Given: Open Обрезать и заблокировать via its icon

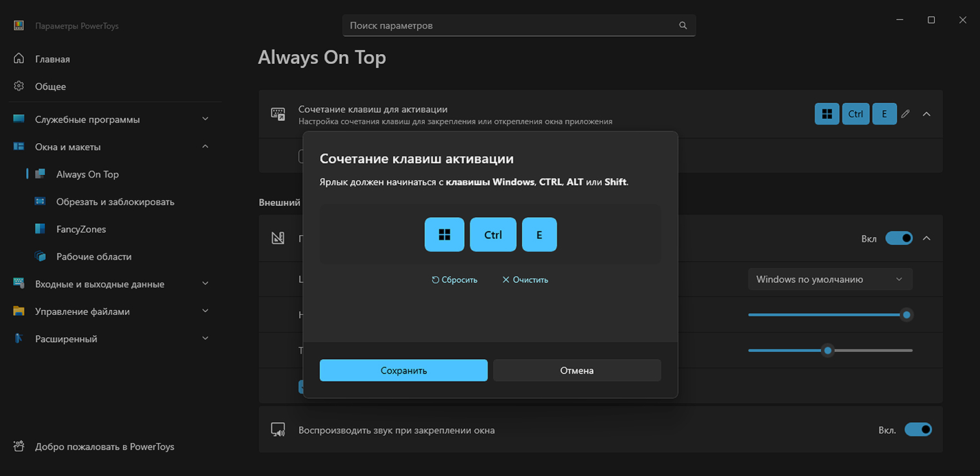Looking at the screenshot, I should [x=40, y=202].
